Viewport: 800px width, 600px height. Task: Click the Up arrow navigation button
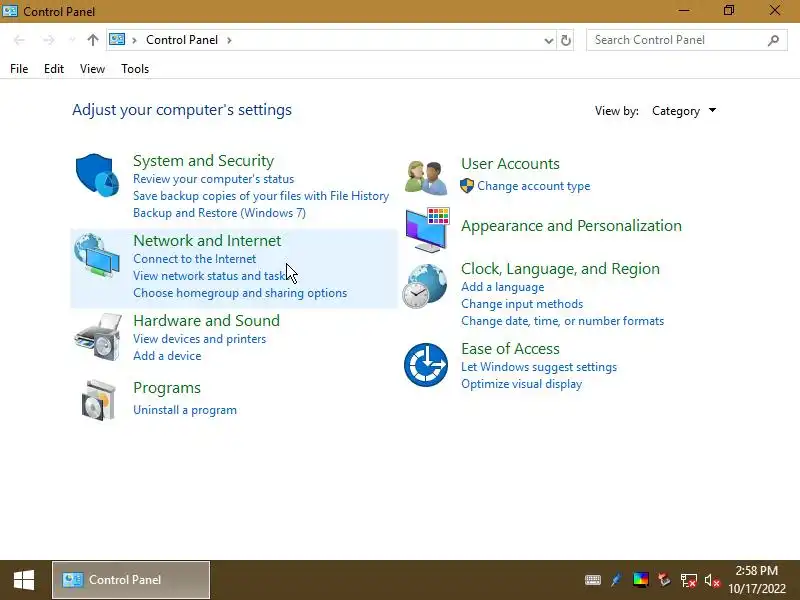click(x=92, y=40)
